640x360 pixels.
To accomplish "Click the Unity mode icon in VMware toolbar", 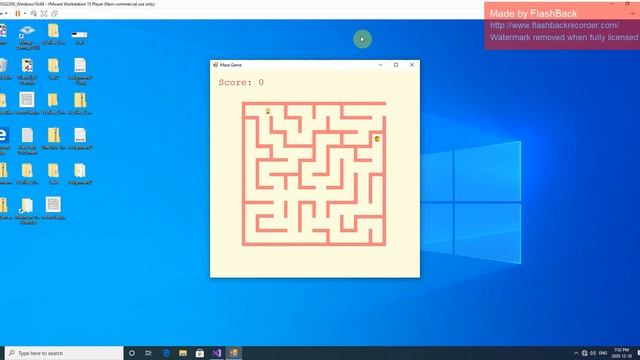I will [x=54, y=13].
